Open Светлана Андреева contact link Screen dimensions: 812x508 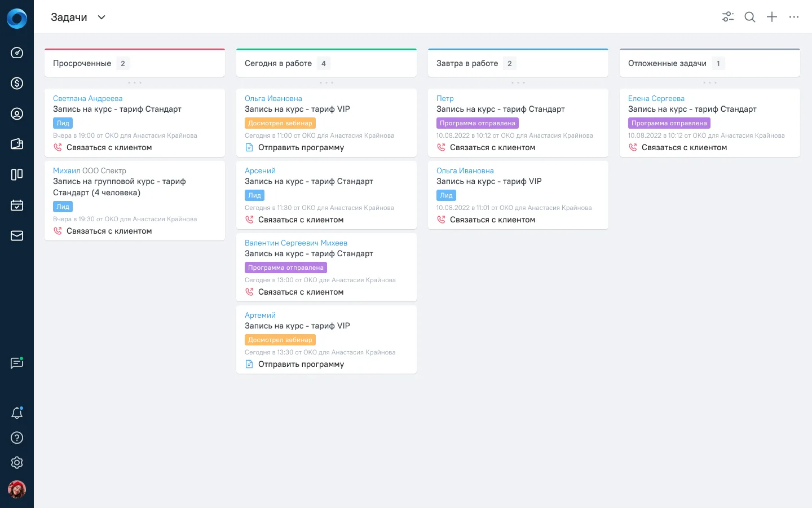point(87,98)
